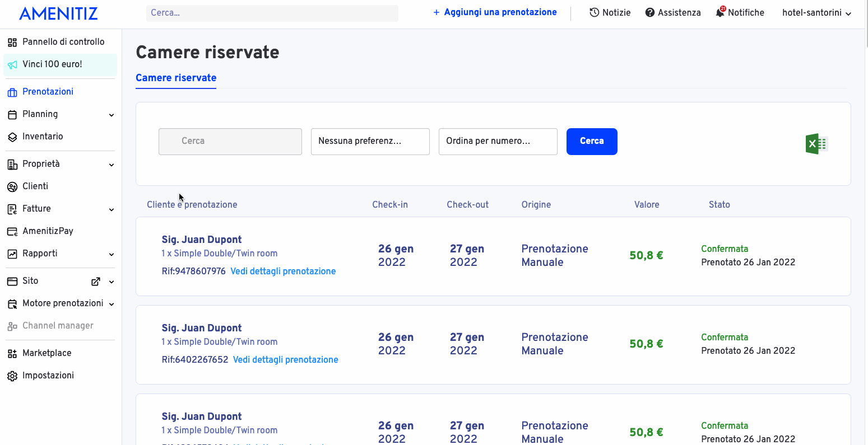Click the Clienti face icon
The width and height of the screenshot is (868, 445).
pos(12,186)
